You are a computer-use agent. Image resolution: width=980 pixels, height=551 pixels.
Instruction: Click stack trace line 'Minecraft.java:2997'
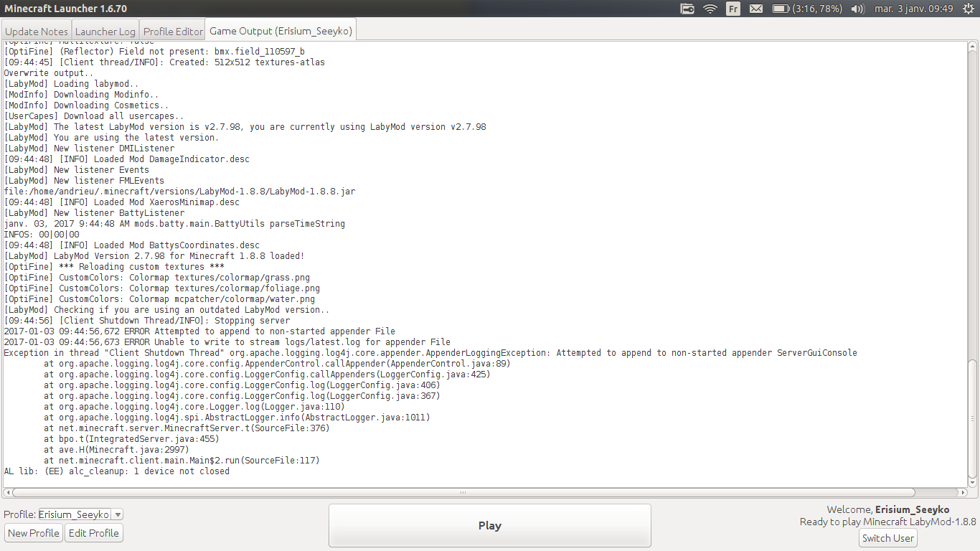[117, 450]
